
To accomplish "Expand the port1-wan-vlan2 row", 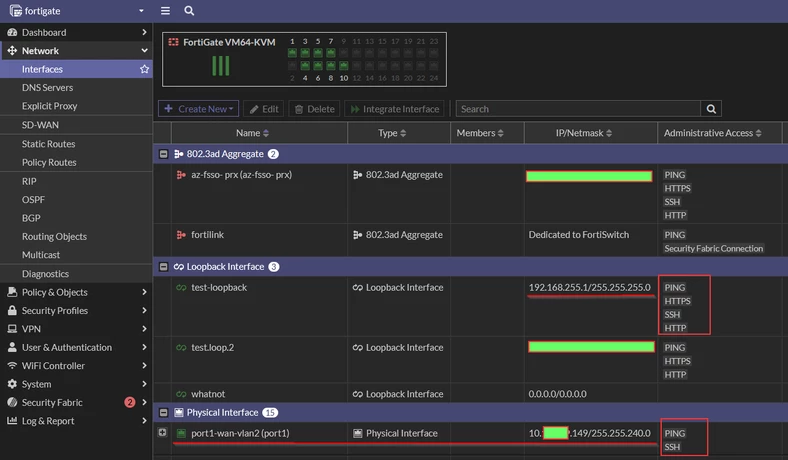I will click(x=162, y=432).
